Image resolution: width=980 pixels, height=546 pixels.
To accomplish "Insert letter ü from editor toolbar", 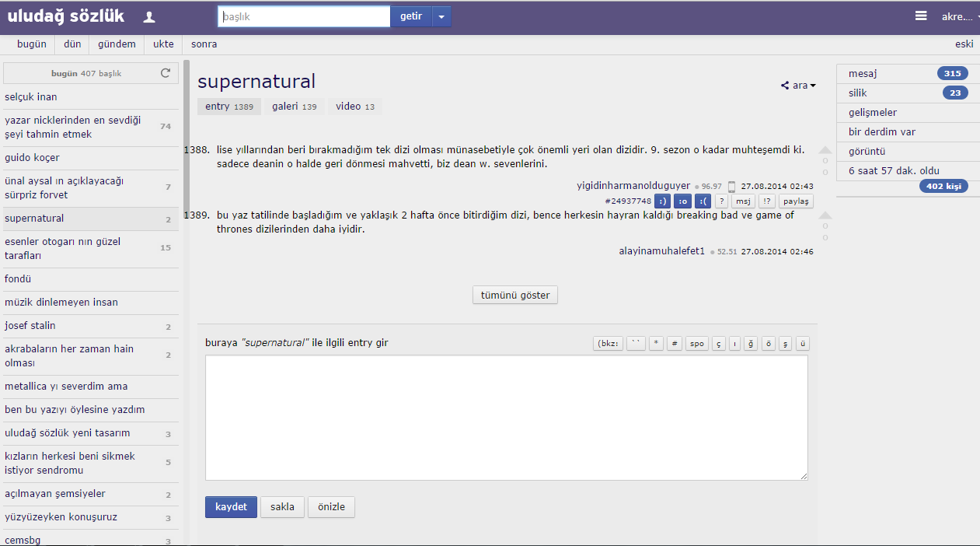I will [803, 343].
